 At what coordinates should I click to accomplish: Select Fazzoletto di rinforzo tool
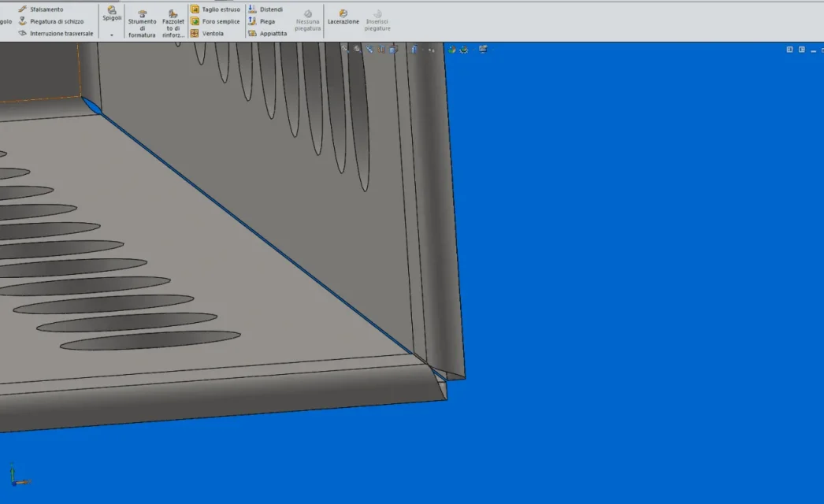pos(173,24)
